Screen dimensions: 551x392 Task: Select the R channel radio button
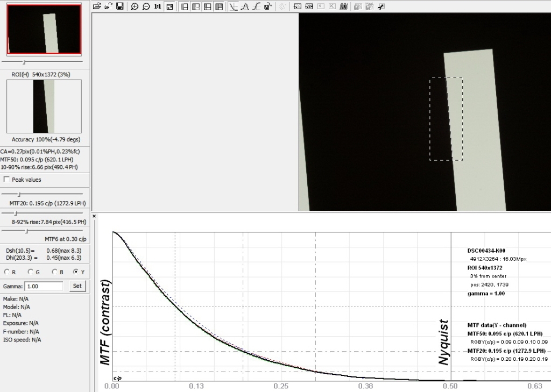point(6,272)
